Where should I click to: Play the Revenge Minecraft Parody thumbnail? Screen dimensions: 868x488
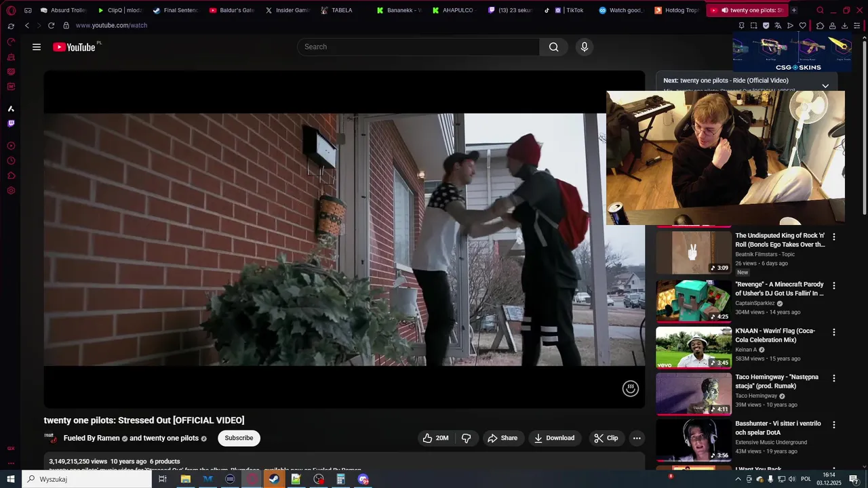point(694,300)
